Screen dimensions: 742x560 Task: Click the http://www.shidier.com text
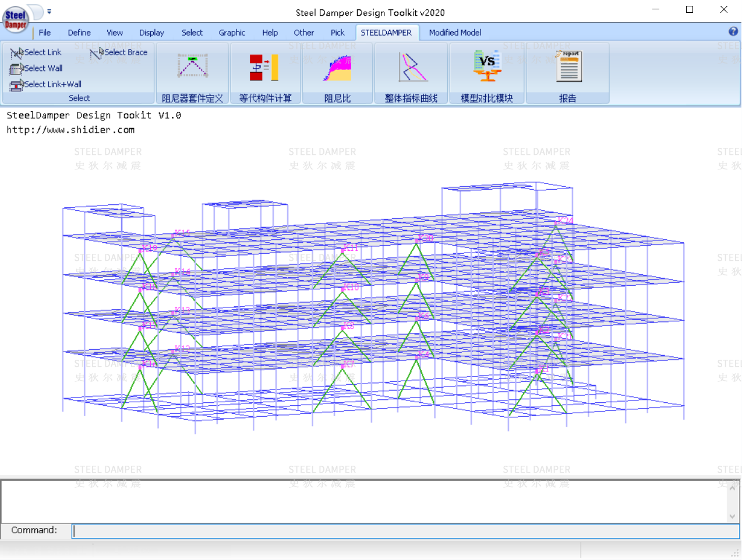[x=70, y=130]
